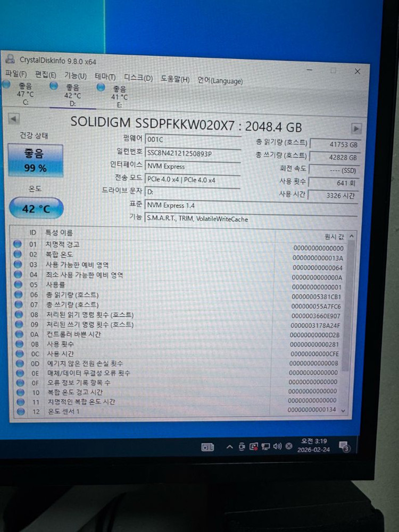
Task: Select row 10 복합 온도 경고 시간
Action: tap(179, 392)
